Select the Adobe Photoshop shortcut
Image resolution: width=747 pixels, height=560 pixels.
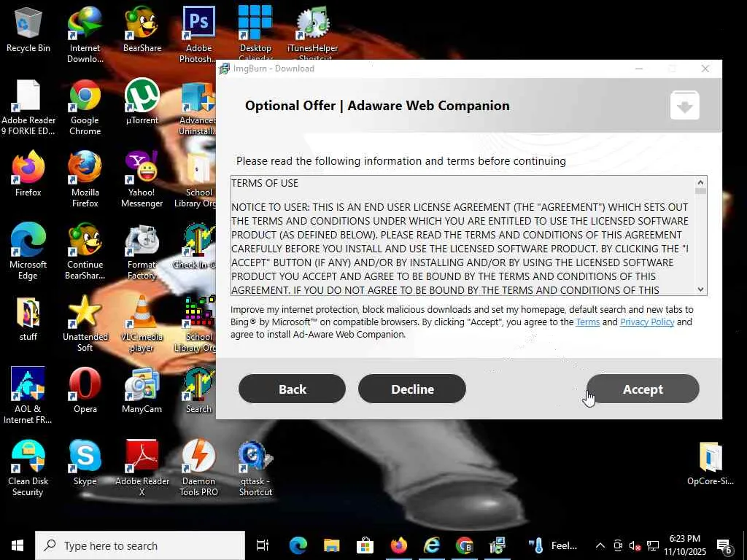point(198,34)
